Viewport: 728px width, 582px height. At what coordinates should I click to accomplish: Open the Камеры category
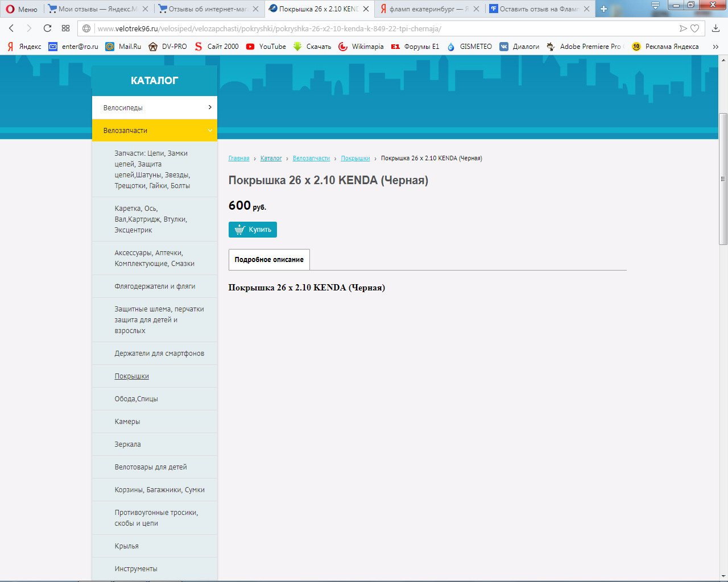click(x=155, y=422)
